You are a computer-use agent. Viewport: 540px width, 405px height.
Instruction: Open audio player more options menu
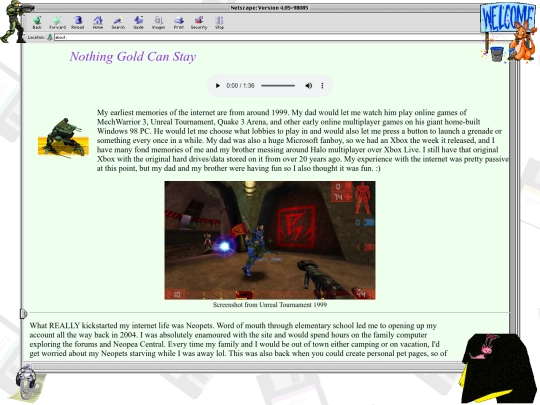322,86
